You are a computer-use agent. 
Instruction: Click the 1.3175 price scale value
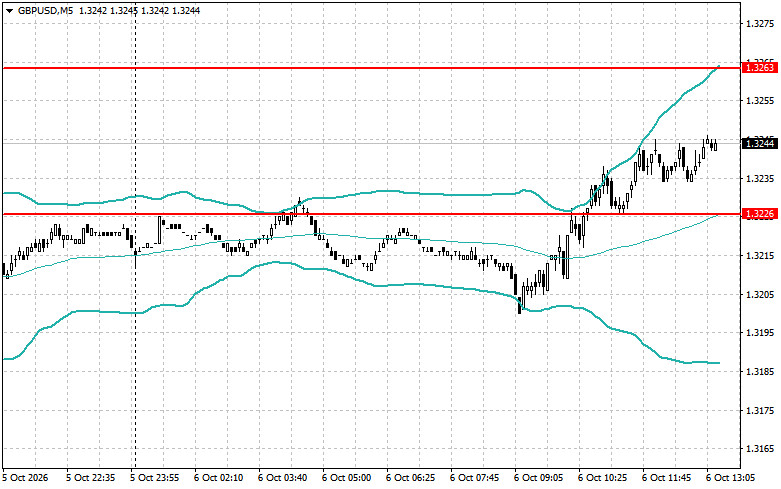(761, 410)
